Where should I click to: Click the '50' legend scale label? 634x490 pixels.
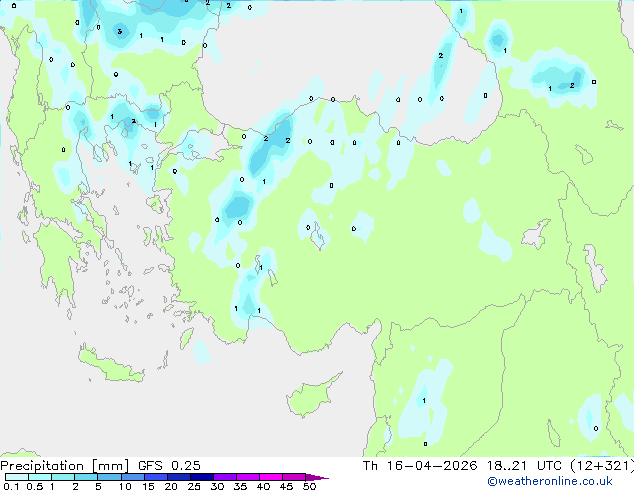(309, 486)
